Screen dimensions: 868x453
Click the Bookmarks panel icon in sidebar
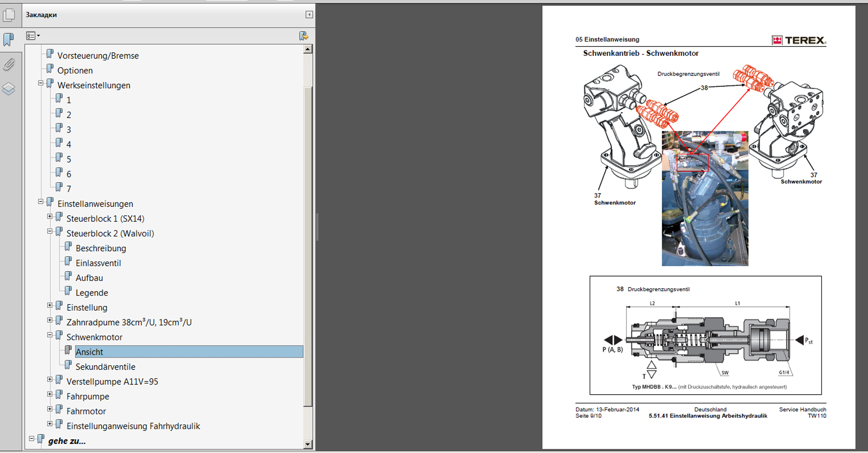click(9, 39)
